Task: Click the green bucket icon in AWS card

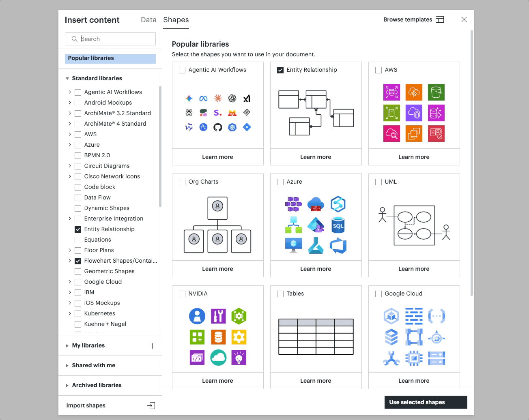Action: pos(437,92)
